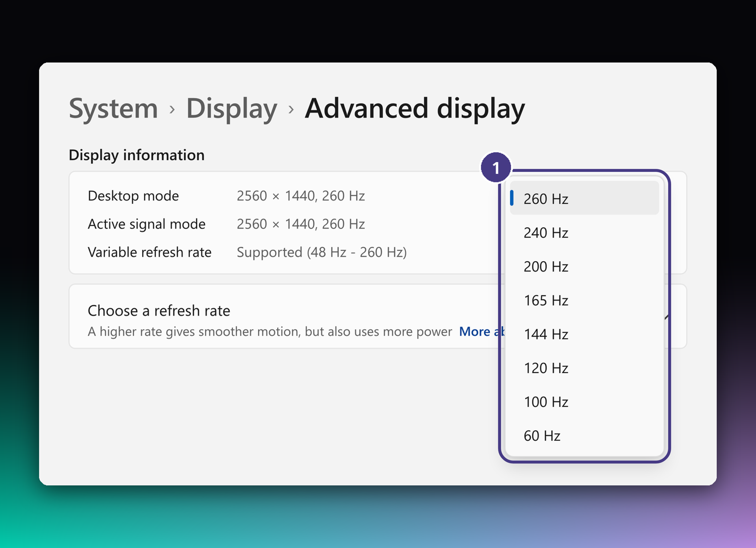Screen dimensions: 756x548
Task: Click the Choose a refresh rate label
Action: 159,311
